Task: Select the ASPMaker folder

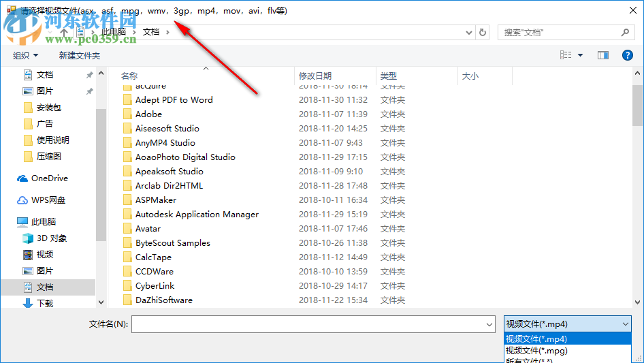Action: pyautogui.click(x=150, y=200)
